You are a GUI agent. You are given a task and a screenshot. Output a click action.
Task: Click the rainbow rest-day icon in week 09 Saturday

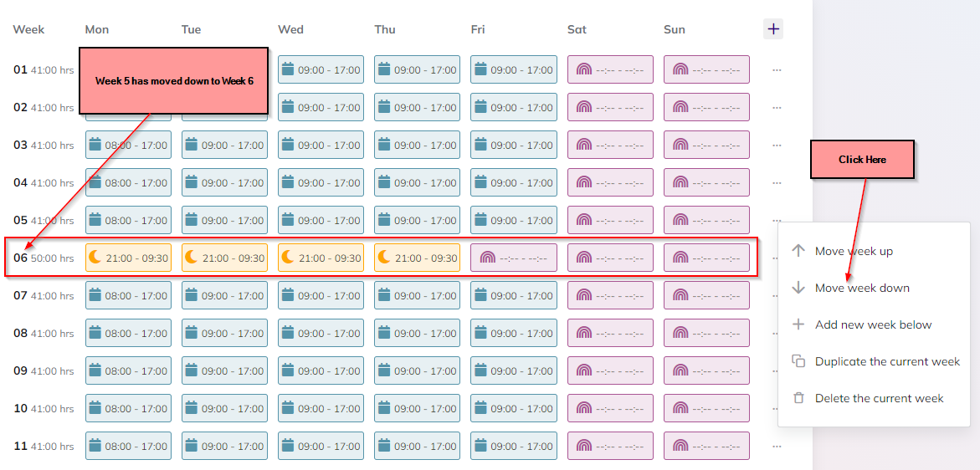pyautogui.click(x=584, y=370)
